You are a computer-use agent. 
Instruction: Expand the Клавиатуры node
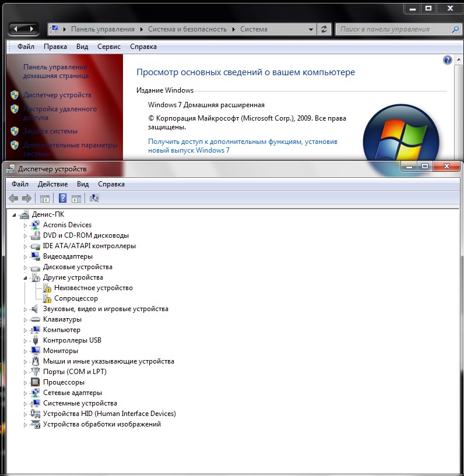(x=26, y=320)
